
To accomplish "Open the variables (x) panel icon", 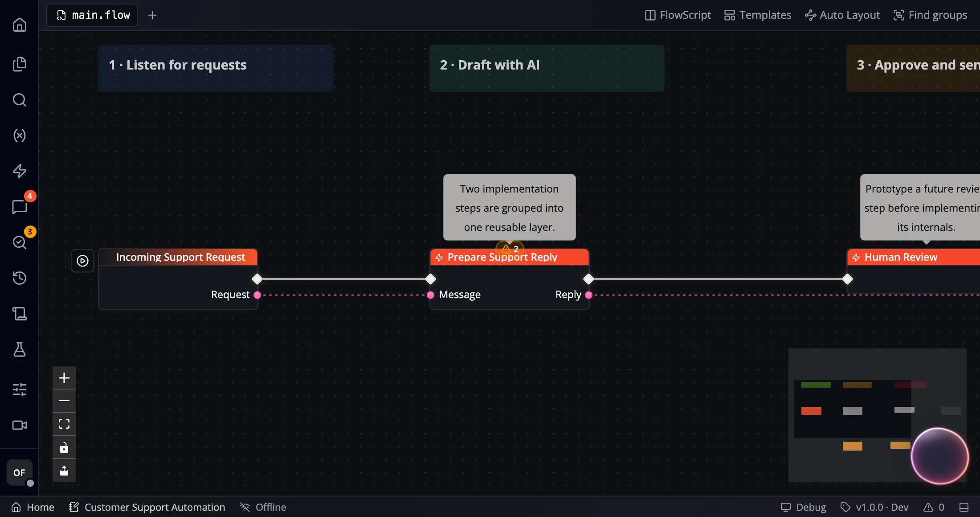I will 19,135.
